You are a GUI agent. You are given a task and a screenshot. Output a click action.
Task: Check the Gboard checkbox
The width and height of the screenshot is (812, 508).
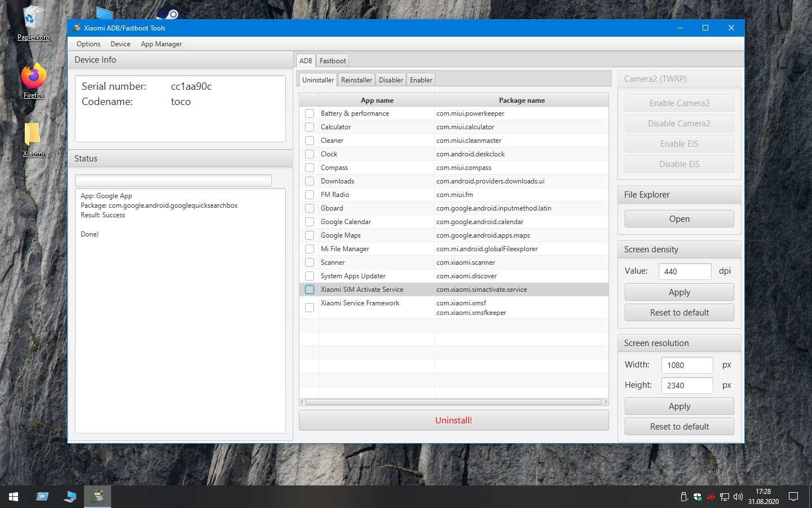[x=310, y=208]
